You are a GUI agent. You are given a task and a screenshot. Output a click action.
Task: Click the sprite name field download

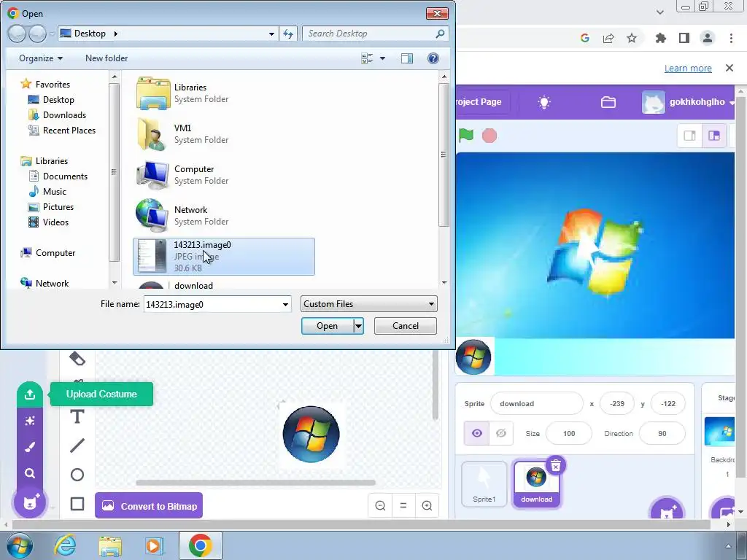pos(536,404)
